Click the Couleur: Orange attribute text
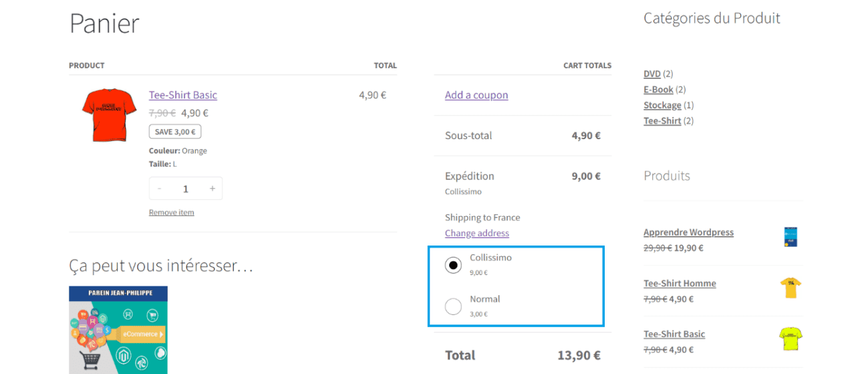This screenshot has height=374, width=868. [x=178, y=151]
